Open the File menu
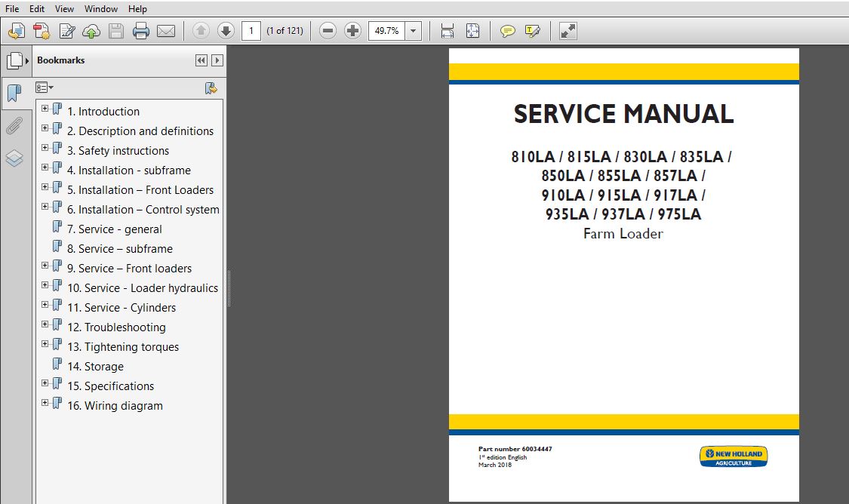The image size is (849, 504). pos(12,8)
